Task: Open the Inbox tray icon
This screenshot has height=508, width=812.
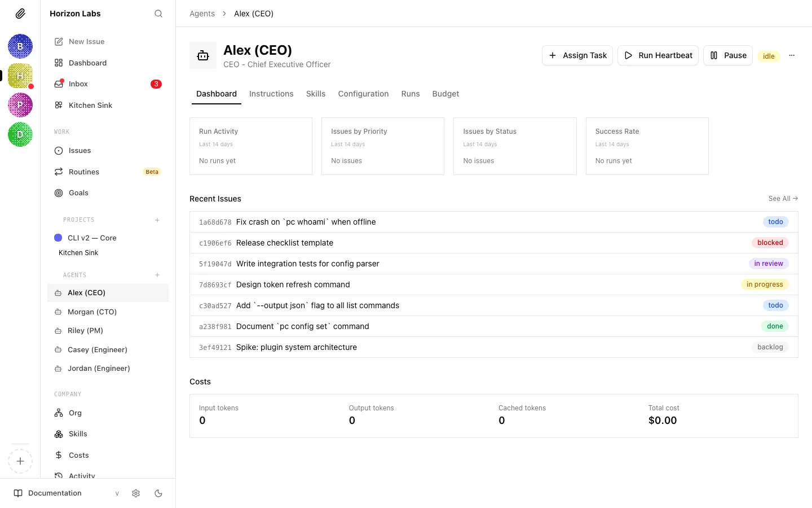Action: coord(59,84)
